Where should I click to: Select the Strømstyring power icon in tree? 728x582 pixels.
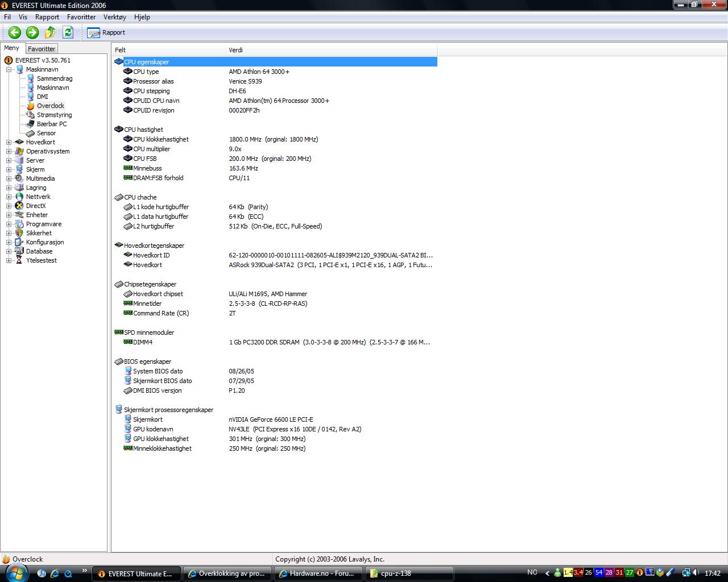click(x=30, y=115)
